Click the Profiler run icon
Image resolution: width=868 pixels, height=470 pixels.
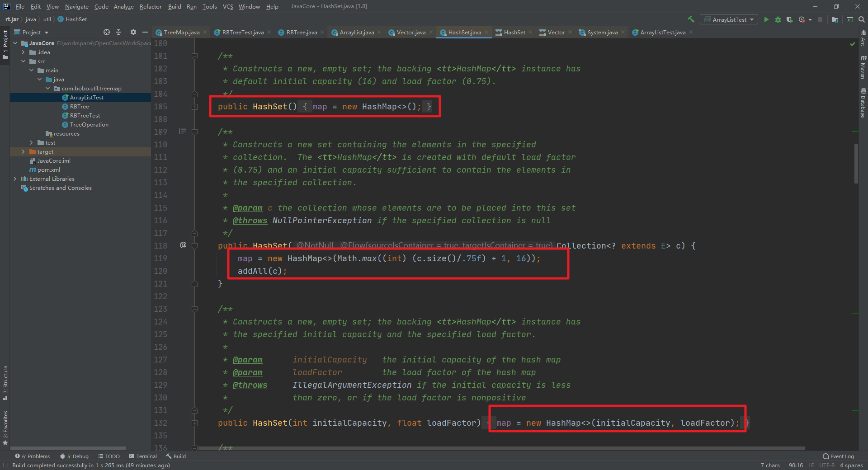click(802, 19)
